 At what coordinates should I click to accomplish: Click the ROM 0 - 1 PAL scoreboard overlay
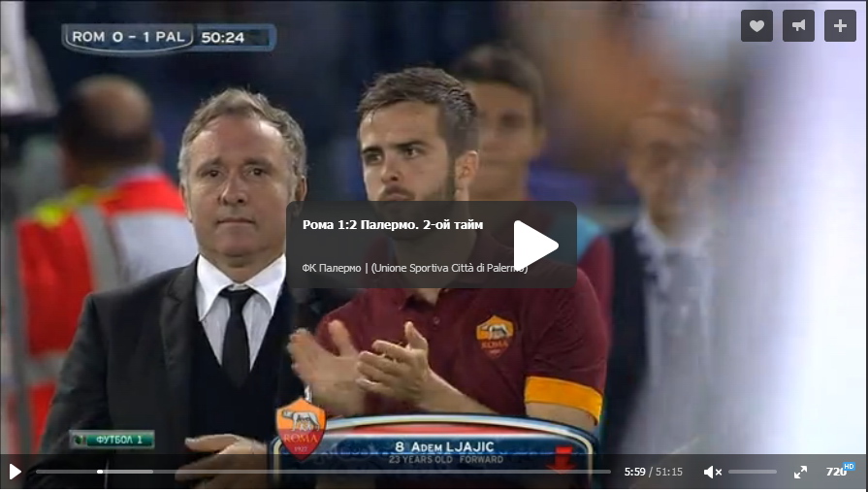click(169, 38)
